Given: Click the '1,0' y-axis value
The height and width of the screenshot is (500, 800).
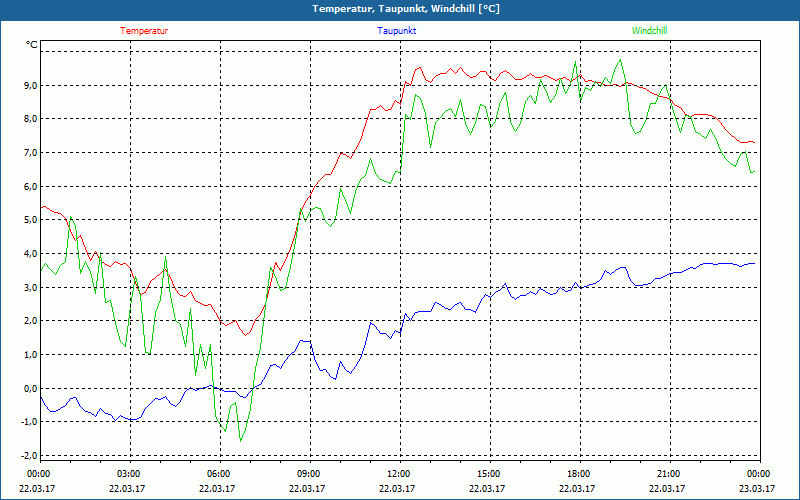Looking at the screenshot, I should (x=32, y=355).
